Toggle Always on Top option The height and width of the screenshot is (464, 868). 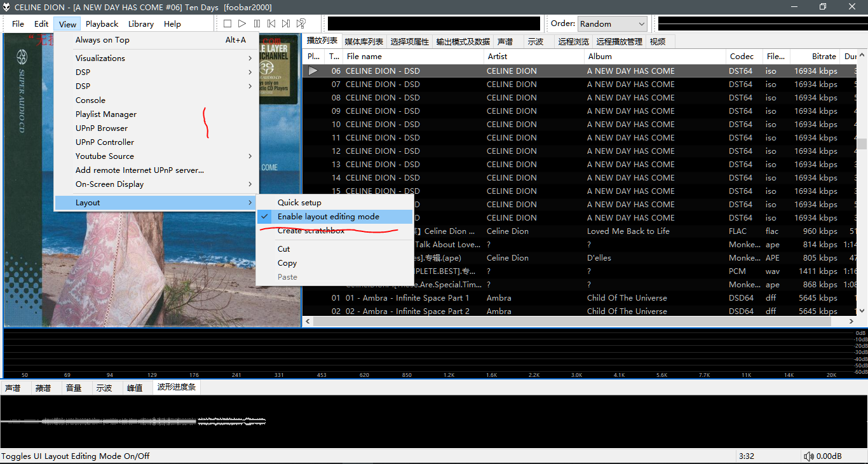(x=102, y=40)
